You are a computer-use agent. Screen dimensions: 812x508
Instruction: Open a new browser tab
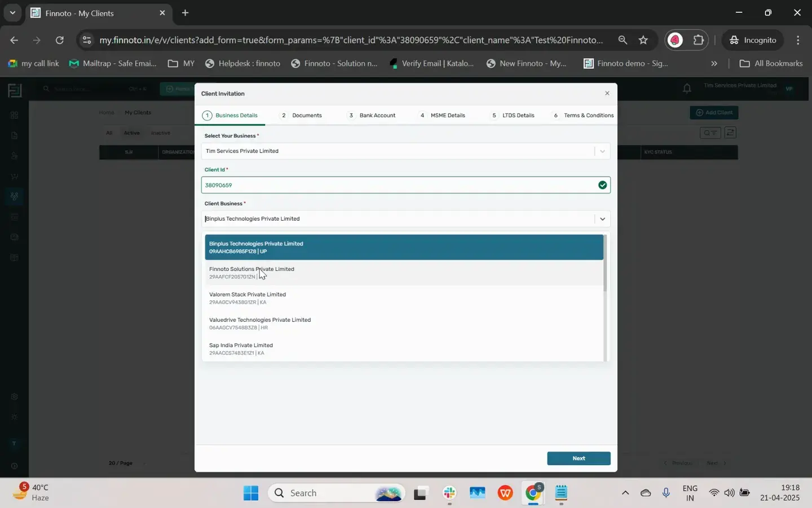pyautogui.click(x=185, y=13)
